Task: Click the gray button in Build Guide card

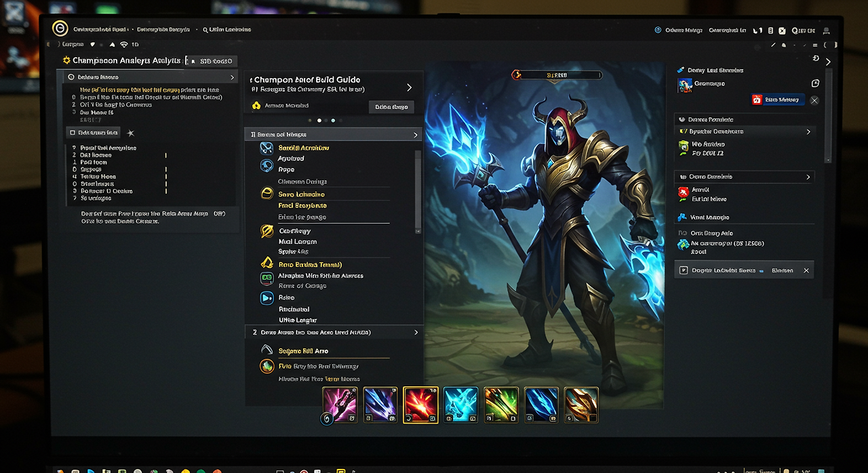Action: [x=391, y=106]
